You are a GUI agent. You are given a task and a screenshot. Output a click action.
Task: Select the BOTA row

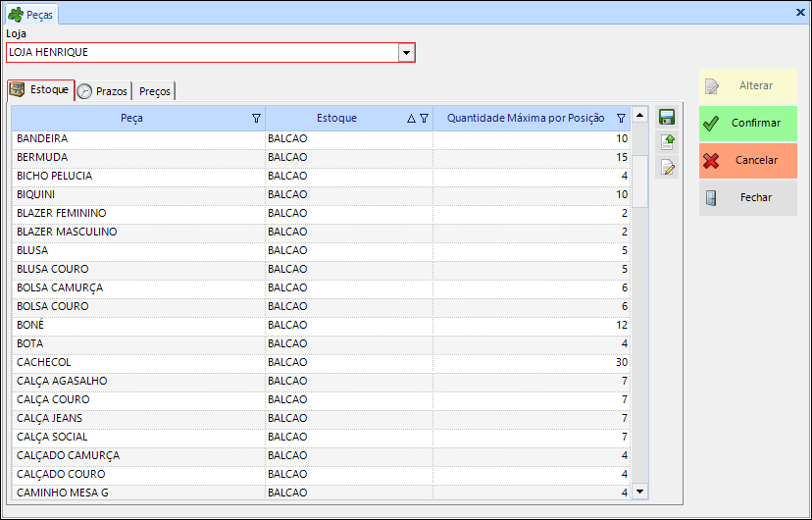[x=321, y=344]
